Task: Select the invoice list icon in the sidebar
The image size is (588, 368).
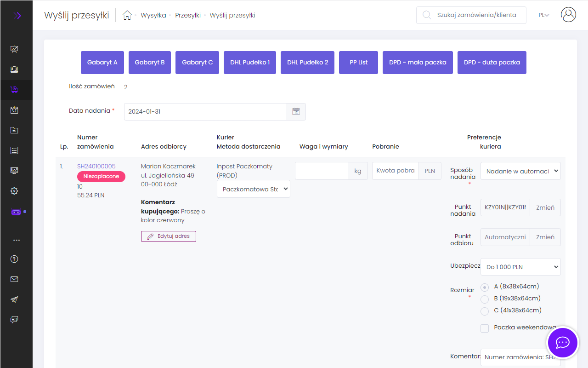Action: point(14,150)
